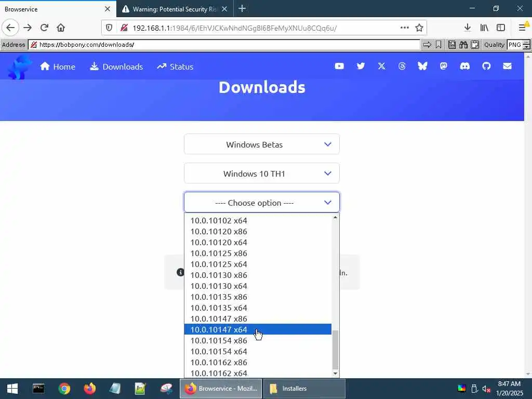Go to Firefox home page icon

(61, 28)
